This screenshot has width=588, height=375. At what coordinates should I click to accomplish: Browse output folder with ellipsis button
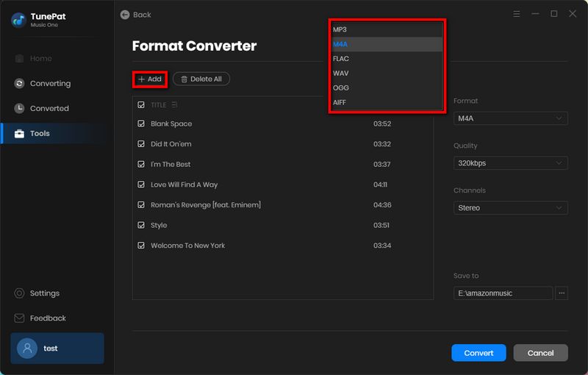(562, 293)
